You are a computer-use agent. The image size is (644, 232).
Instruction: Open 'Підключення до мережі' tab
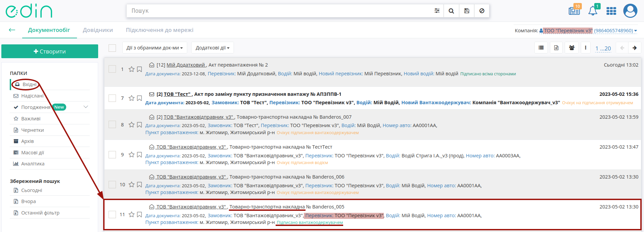tap(160, 30)
